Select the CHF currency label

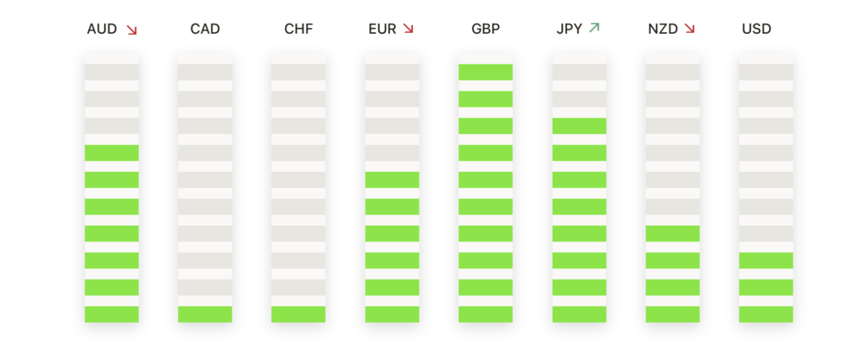[x=298, y=29]
